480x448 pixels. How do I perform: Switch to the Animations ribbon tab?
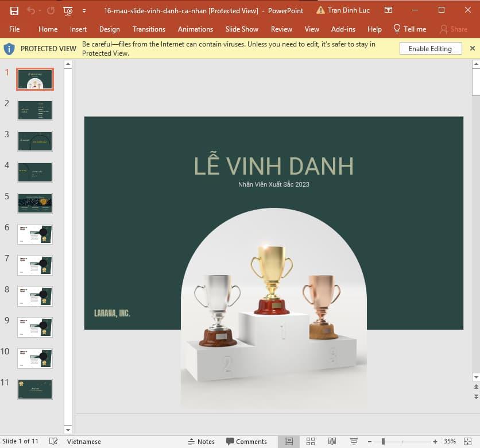pyautogui.click(x=195, y=29)
